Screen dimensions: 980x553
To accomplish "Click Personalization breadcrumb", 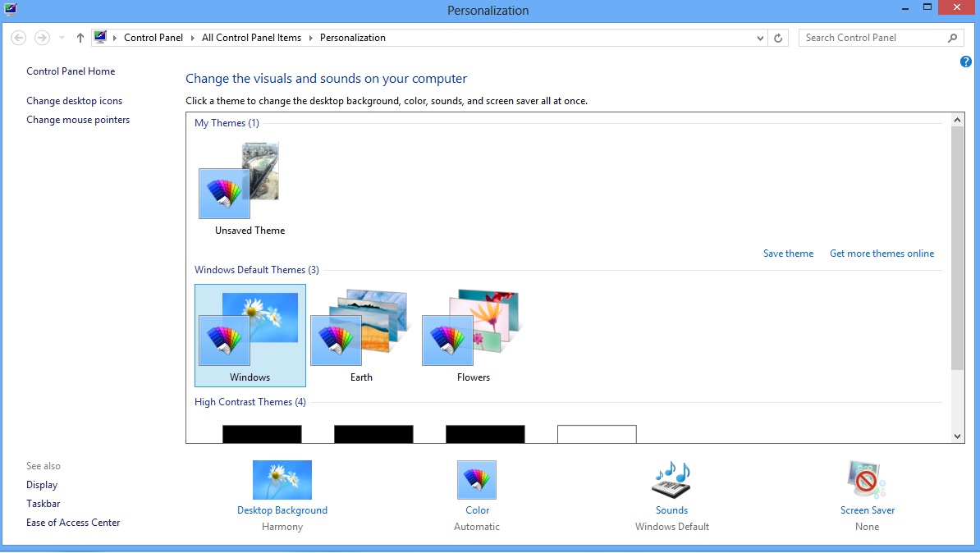I will [352, 38].
